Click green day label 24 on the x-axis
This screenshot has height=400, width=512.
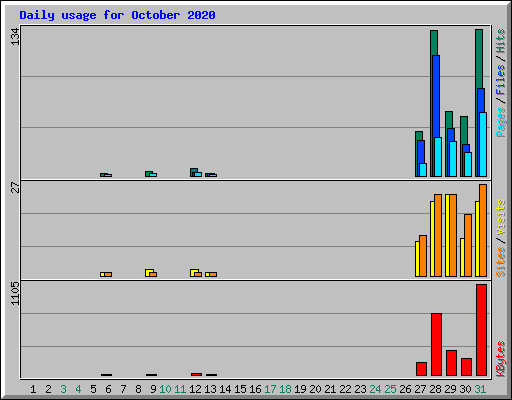click(x=375, y=389)
